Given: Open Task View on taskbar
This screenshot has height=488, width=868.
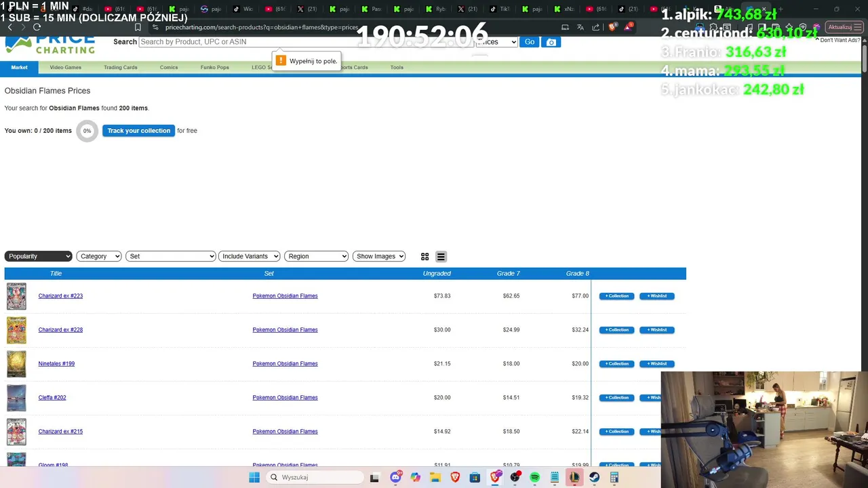Looking at the screenshot, I should coord(374,477).
